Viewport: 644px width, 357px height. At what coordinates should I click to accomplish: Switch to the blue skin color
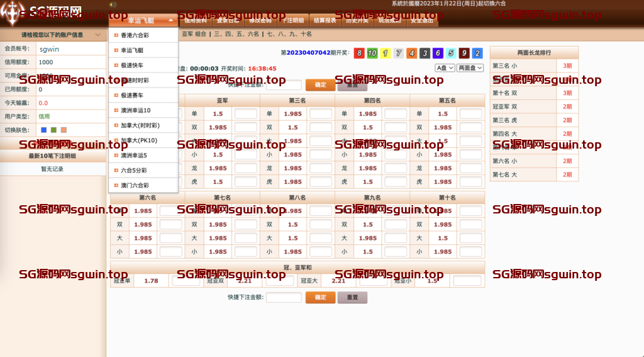click(43, 130)
